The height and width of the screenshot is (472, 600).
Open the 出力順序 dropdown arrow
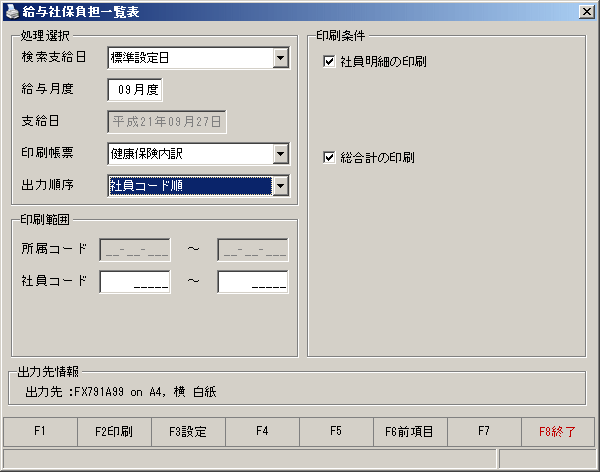tap(280, 186)
